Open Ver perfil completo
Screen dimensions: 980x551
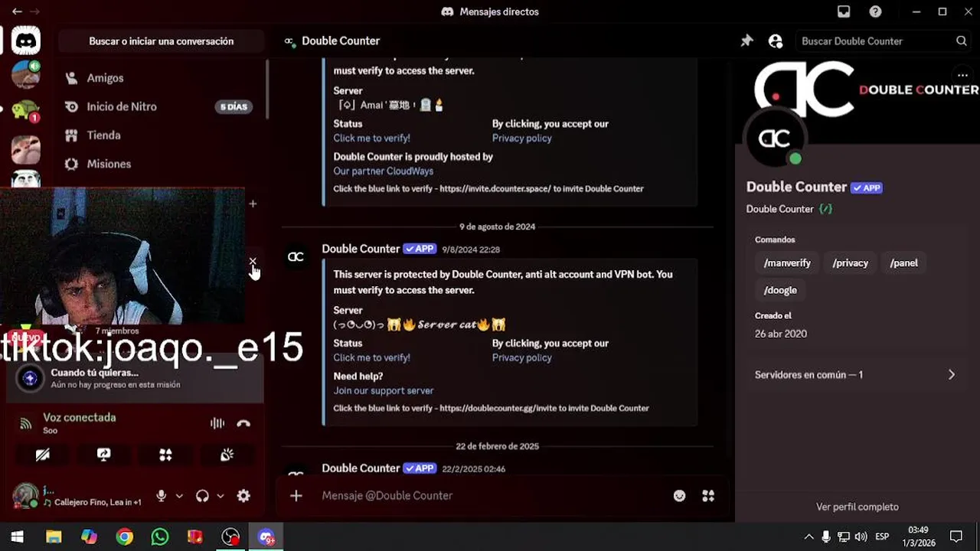tap(857, 507)
